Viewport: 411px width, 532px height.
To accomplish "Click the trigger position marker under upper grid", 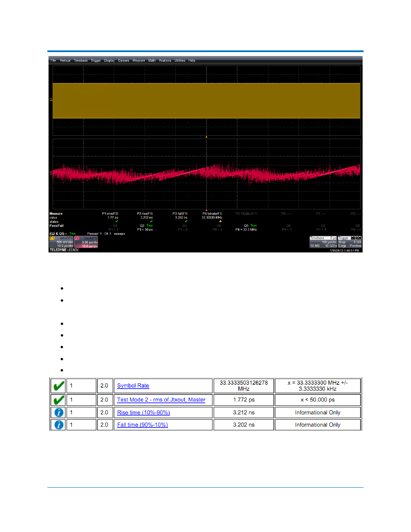I will (206, 137).
